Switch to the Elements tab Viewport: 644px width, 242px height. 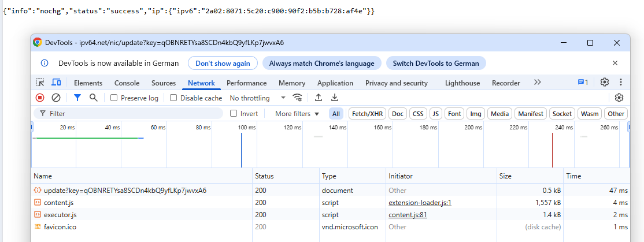point(88,83)
